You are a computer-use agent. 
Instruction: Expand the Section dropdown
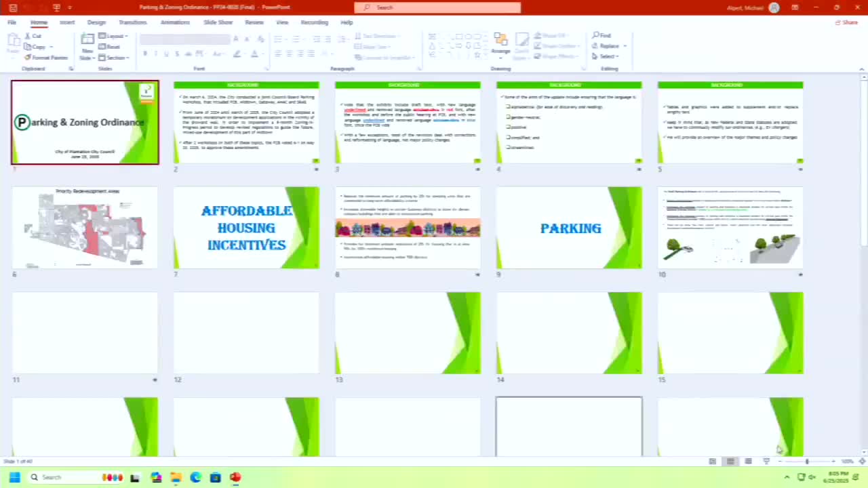(x=115, y=58)
